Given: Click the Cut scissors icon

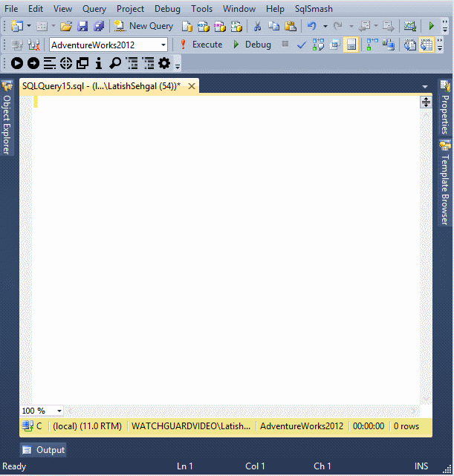Looking at the screenshot, I should 257,26.
